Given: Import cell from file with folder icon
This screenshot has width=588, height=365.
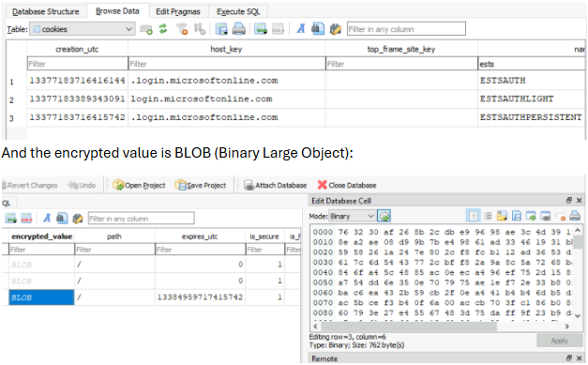Looking at the screenshot, I should (502, 216).
